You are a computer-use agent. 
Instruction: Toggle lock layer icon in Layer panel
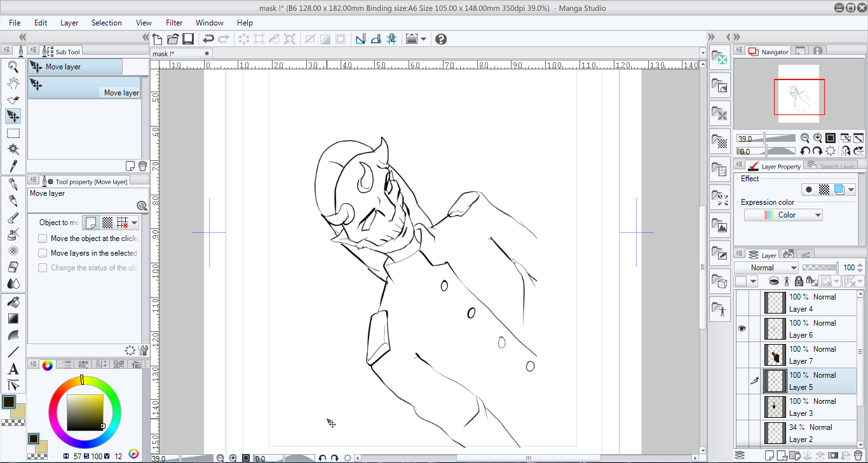click(799, 281)
